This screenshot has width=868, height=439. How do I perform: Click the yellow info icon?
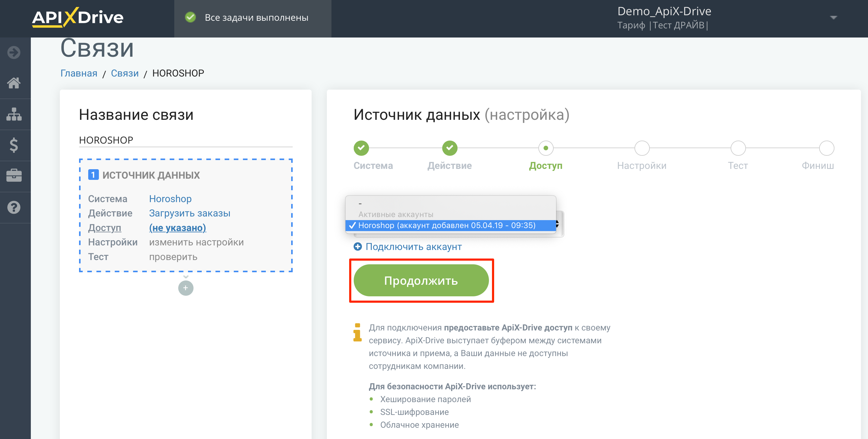pyautogui.click(x=357, y=333)
